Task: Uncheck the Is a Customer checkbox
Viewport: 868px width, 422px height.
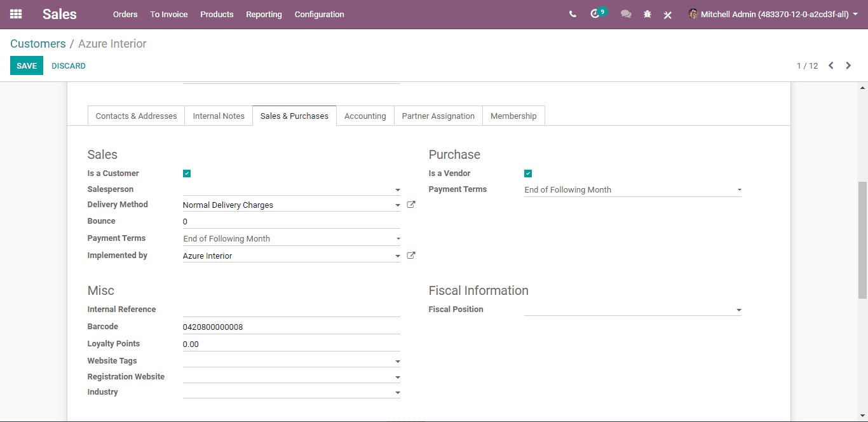Action: click(187, 174)
